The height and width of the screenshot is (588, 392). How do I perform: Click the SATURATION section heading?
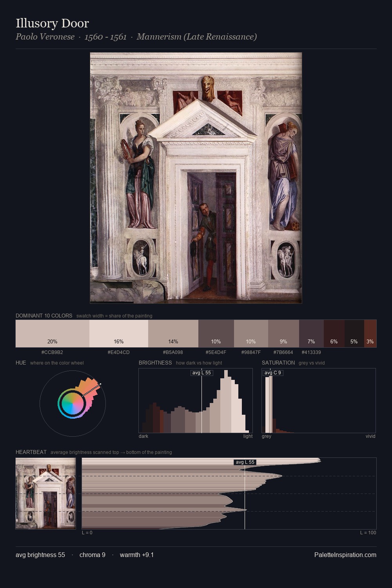278,363
